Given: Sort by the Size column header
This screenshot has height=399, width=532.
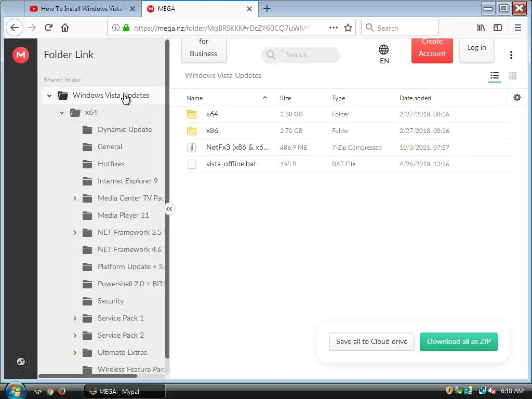Looking at the screenshot, I should pos(285,98).
